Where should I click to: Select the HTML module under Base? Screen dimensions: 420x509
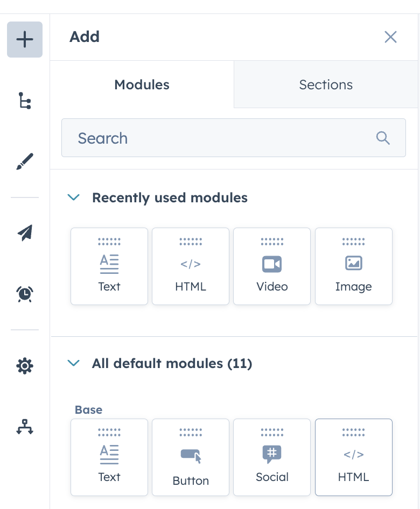pyautogui.click(x=353, y=457)
